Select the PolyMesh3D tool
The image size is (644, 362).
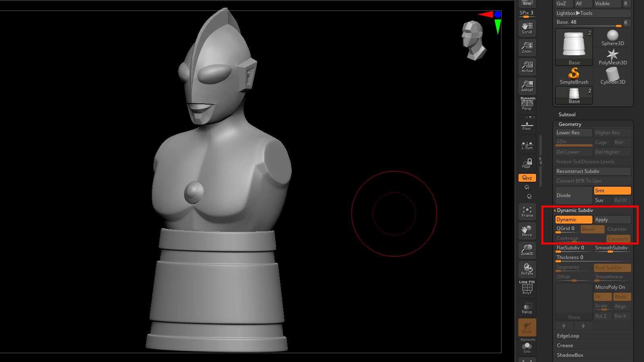tap(613, 57)
